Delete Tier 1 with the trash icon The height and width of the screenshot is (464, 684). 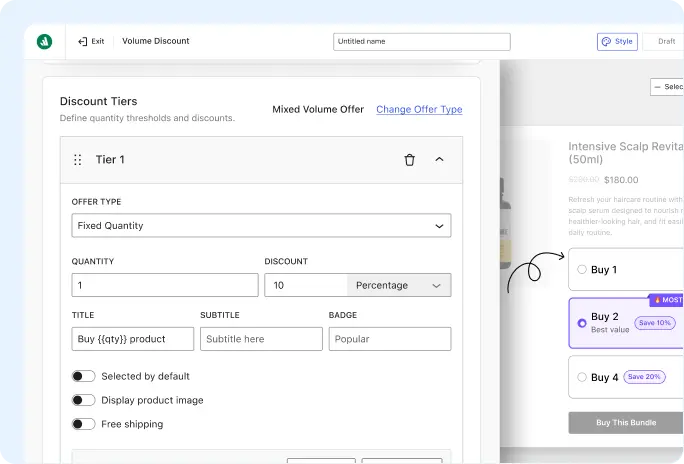click(x=409, y=160)
